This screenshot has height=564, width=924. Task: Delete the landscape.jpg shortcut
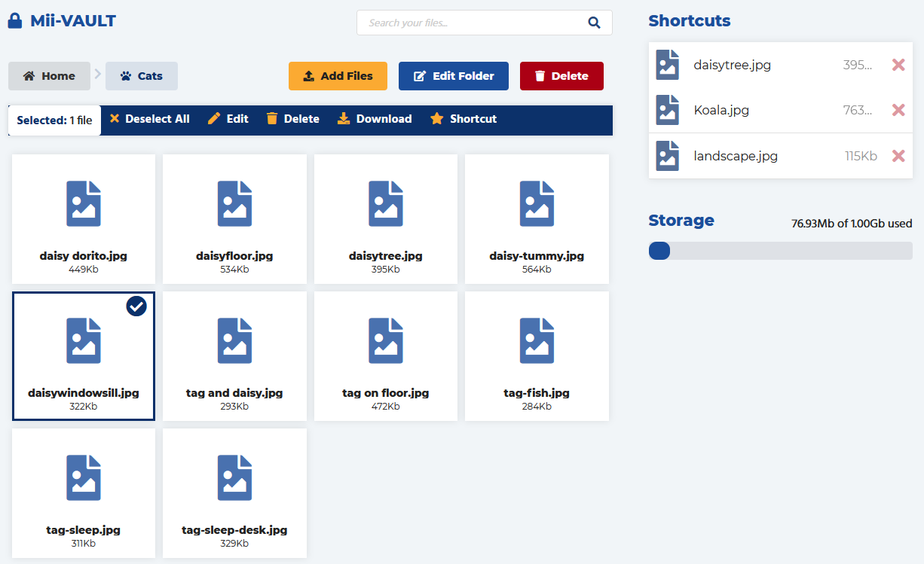coord(898,156)
